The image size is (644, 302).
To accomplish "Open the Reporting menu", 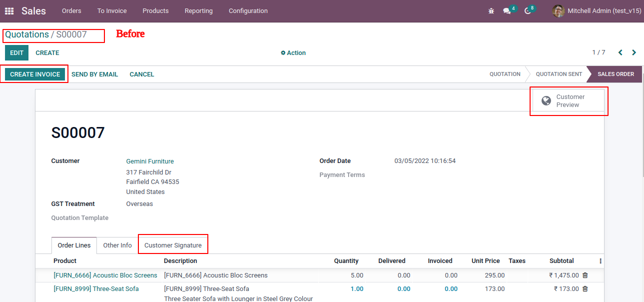I will point(198,11).
